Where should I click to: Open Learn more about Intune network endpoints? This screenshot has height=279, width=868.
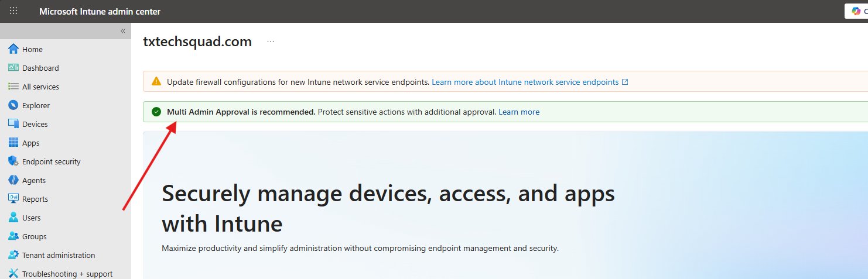point(529,82)
